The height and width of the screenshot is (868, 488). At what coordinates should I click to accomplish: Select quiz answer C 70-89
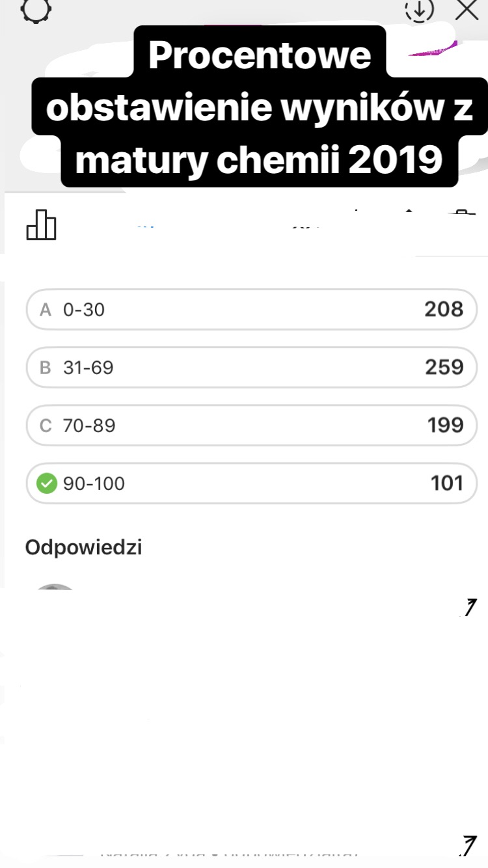[251, 426]
